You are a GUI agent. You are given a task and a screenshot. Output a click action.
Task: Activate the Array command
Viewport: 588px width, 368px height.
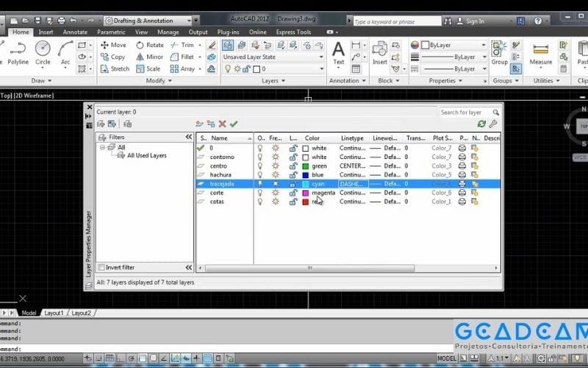[x=182, y=69]
